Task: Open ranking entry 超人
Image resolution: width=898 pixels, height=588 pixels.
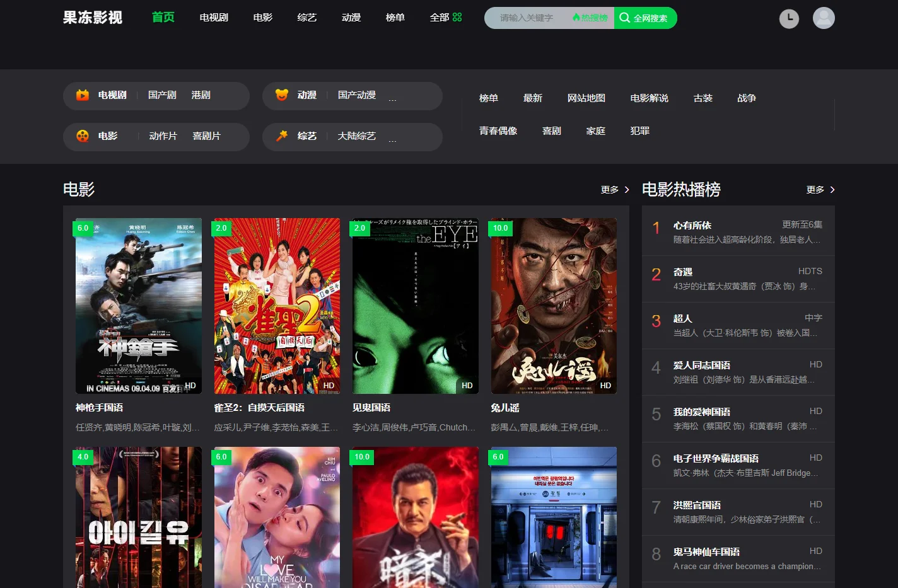Action: pos(738,325)
